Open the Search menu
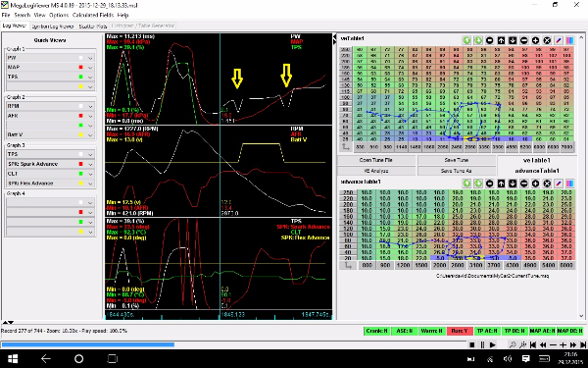This screenshot has height=368, width=588. pyautogui.click(x=23, y=15)
